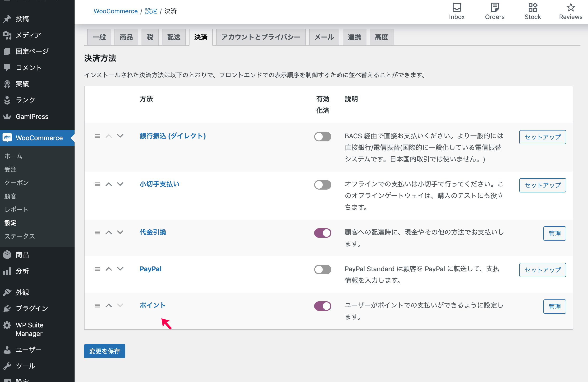The image size is (588, 382).
Task: Click the plug icon beside プラグイン
Action: pyautogui.click(x=7, y=308)
